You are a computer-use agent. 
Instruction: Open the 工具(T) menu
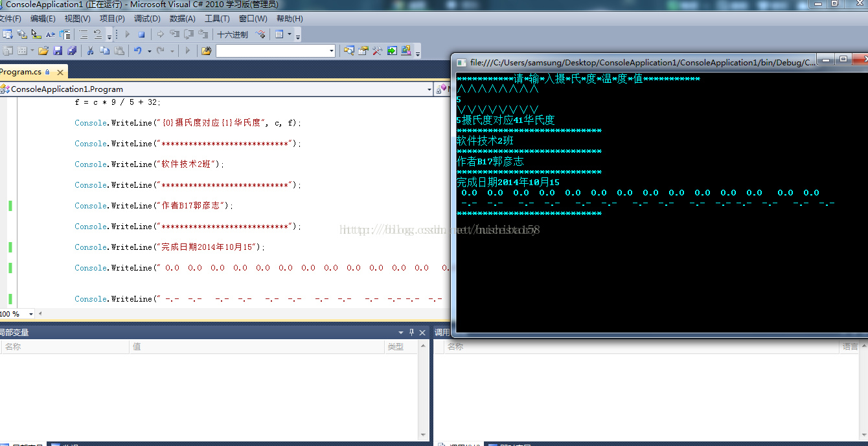pyautogui.click(x=217, y=19)
